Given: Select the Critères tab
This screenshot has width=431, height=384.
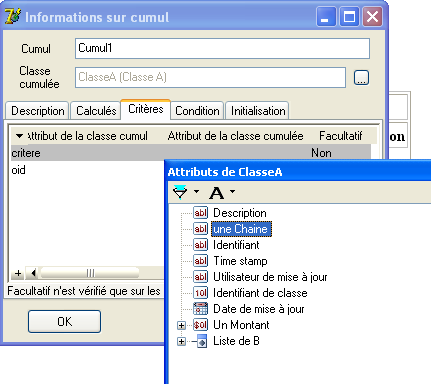Looking at the screenshot, I should pyautogui.click(x=146, y=109).
